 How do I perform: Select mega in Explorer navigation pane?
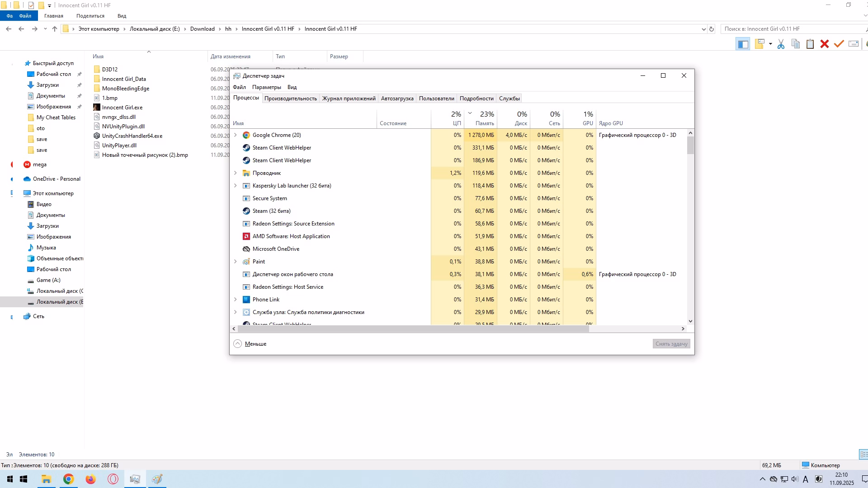pos(39,164)
